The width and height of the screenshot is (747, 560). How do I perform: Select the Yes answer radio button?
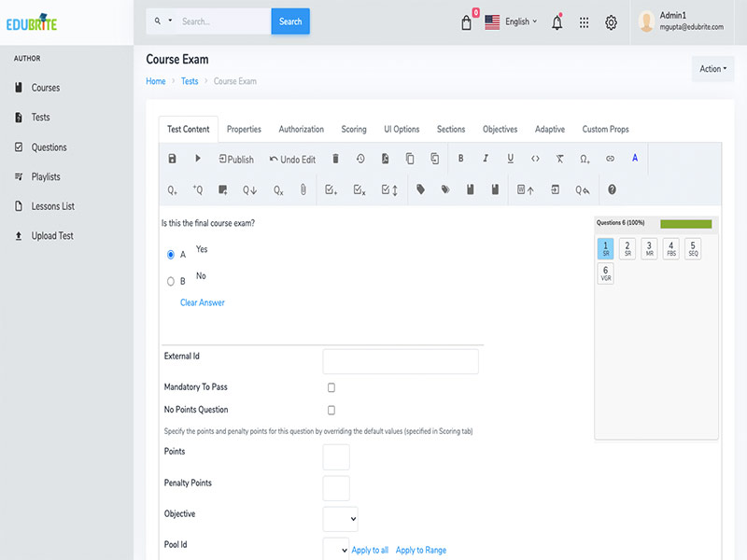pyautogui.click(x=170, y=253)
